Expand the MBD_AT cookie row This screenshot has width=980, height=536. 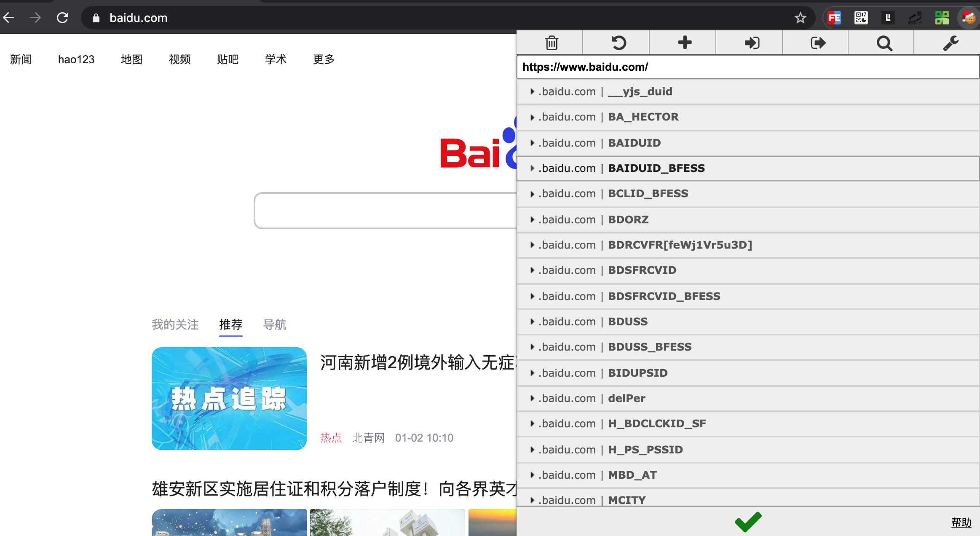tap(748, 475)
